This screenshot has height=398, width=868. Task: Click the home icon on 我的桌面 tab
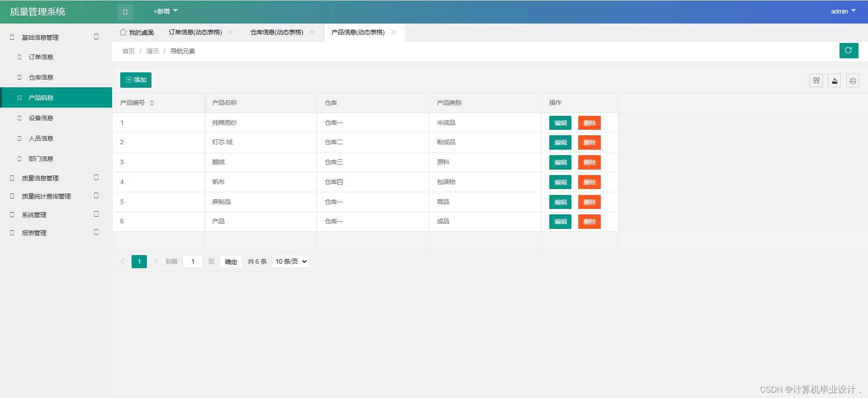pyautogui.click(x=123, y=32)
